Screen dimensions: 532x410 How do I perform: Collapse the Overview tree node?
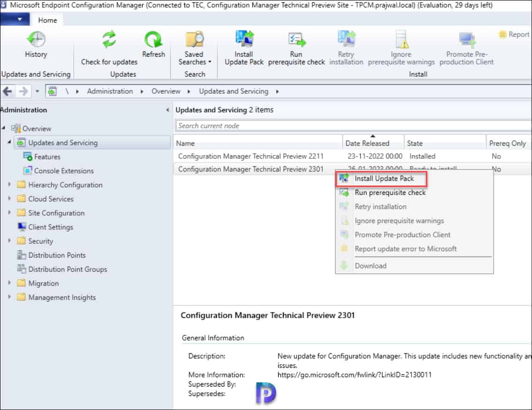coord(3,128)
